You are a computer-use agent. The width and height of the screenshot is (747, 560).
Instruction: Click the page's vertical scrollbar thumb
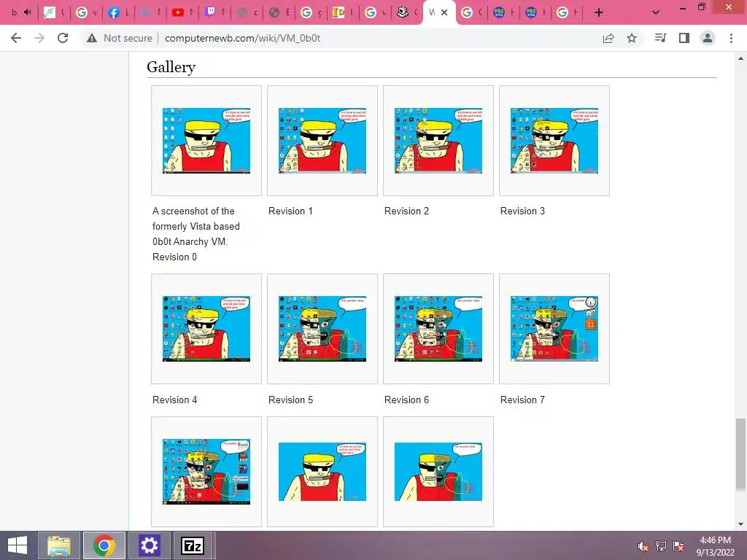tap(740, 454)
